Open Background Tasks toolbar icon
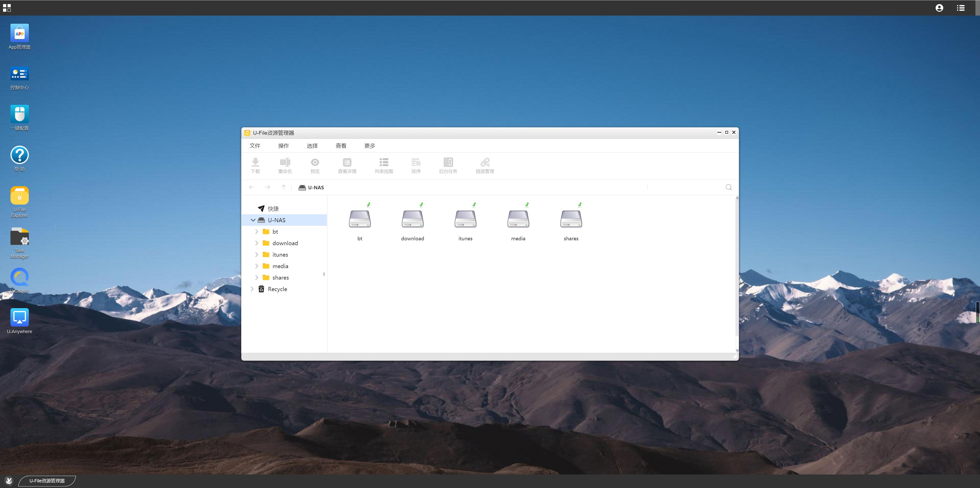Screen dimensions: 980x488 (448, 165)
